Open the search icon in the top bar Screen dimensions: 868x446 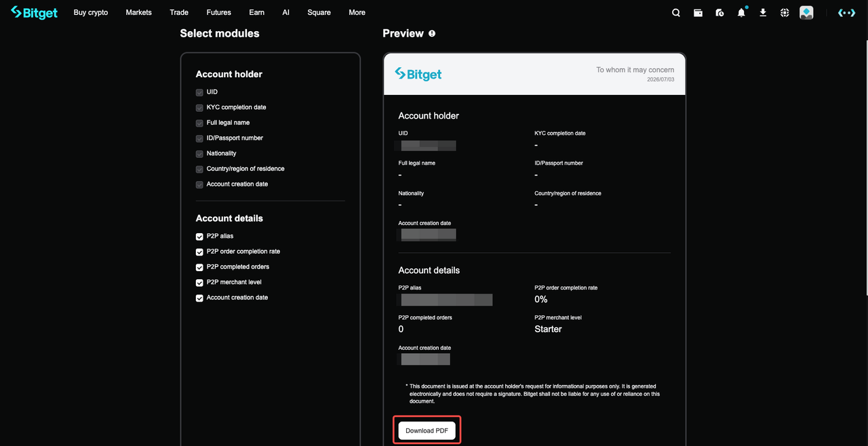tap(676, 12)
